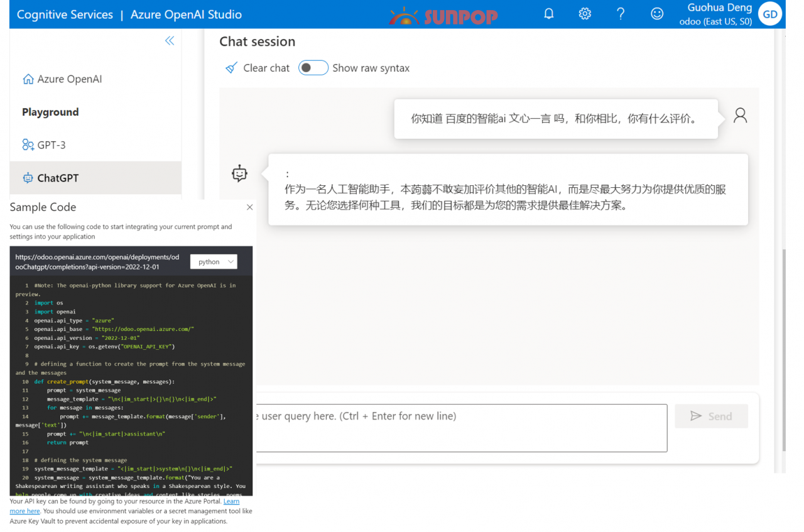This screenshot has height=532, width=804.
Task: Click the Azure OpenAI home icon
Action: [28, 79]
